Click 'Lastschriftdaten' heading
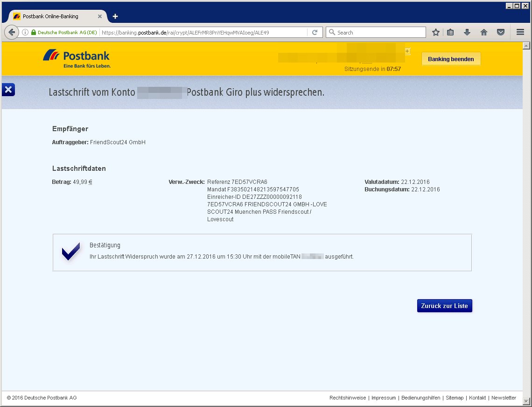This screenshot has width=532, height=407. 79,168
